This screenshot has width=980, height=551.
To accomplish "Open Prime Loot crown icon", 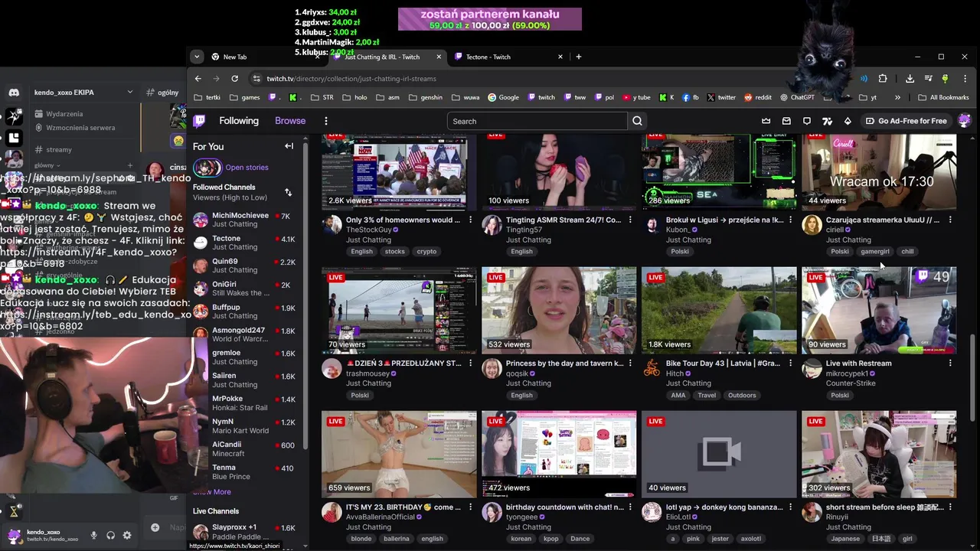I will (x=766, y=121).
